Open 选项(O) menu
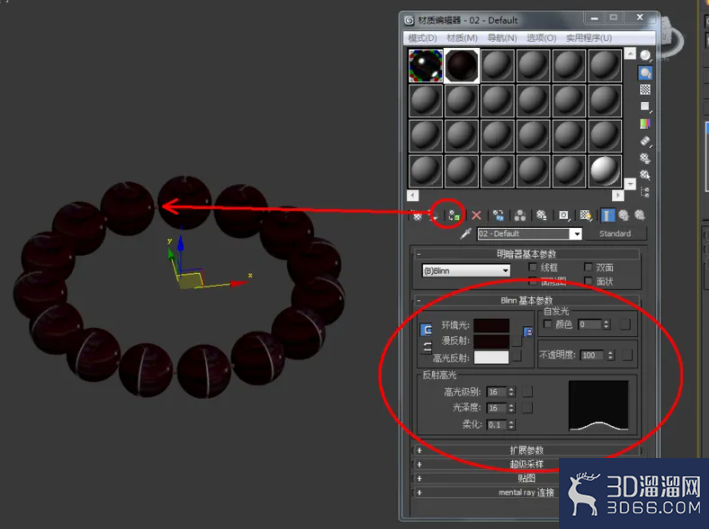Image resolution: width=709 pixels, height=529 pixels. coord(541,38)
